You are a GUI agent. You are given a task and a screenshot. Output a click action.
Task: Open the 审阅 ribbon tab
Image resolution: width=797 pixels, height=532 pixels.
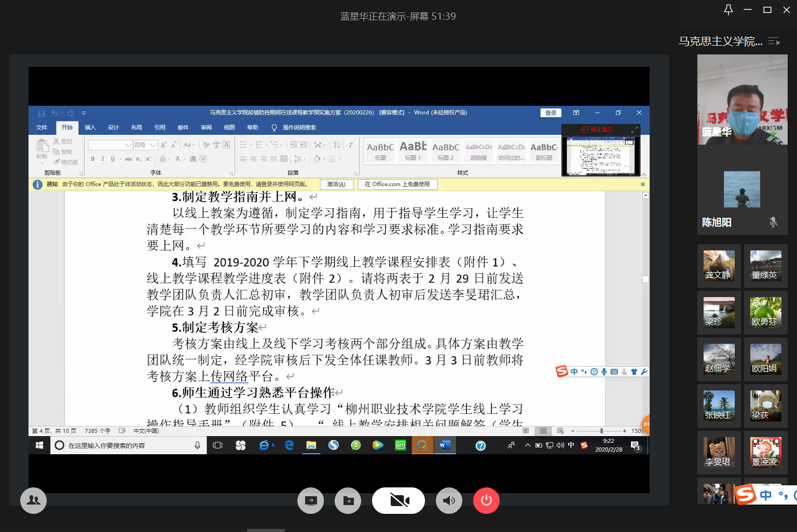pyautogui.click(x=206, y=128)
